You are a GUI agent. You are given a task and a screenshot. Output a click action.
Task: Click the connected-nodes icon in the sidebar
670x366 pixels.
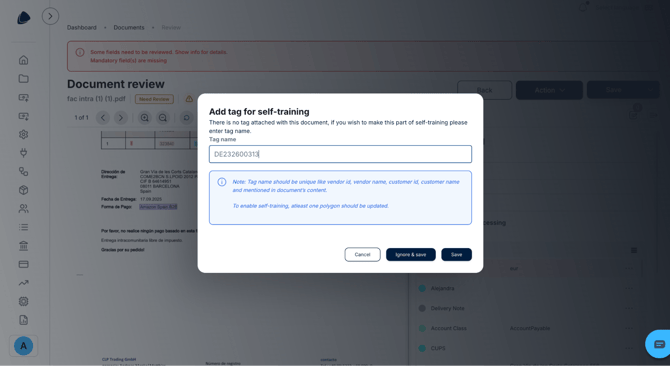[24, 171]
